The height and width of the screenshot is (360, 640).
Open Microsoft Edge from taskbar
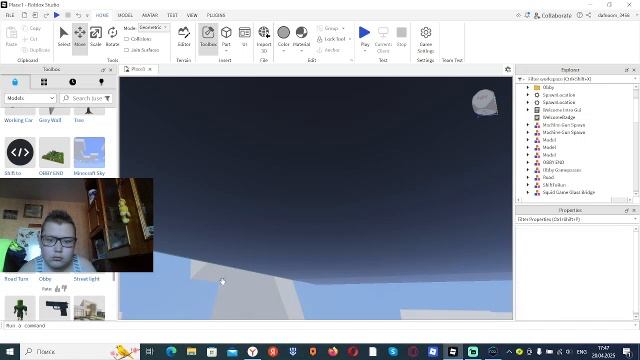pos(171,351)
